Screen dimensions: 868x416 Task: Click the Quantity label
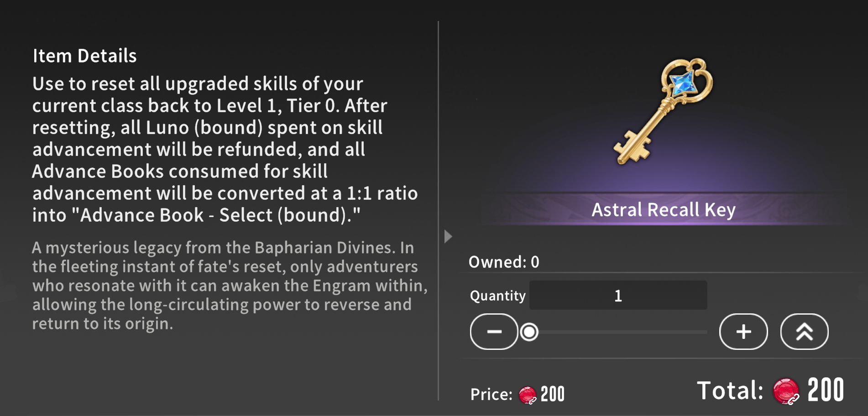[498, 296]
